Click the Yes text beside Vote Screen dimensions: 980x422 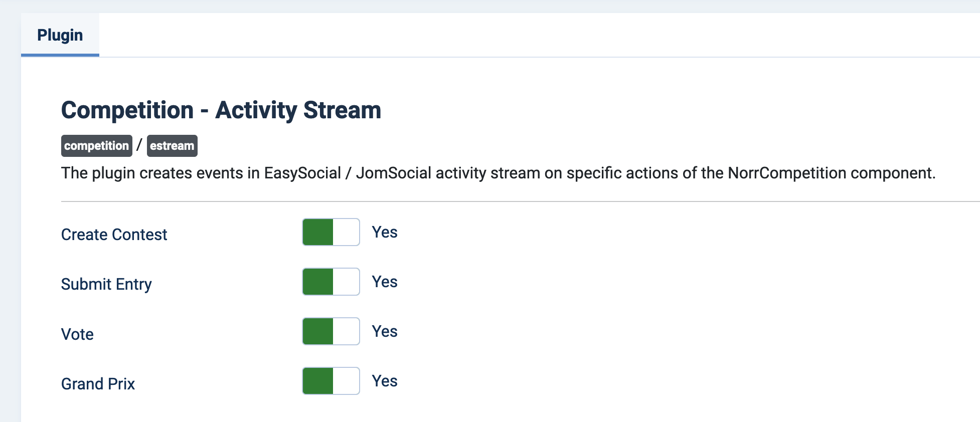pos(384,331)
